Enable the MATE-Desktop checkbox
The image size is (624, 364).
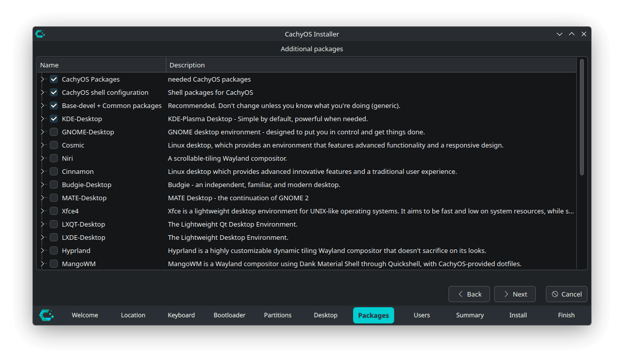54,198
